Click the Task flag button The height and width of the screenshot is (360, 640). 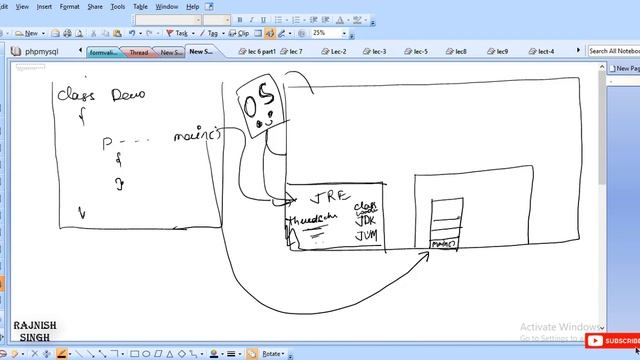pos(177,33)
